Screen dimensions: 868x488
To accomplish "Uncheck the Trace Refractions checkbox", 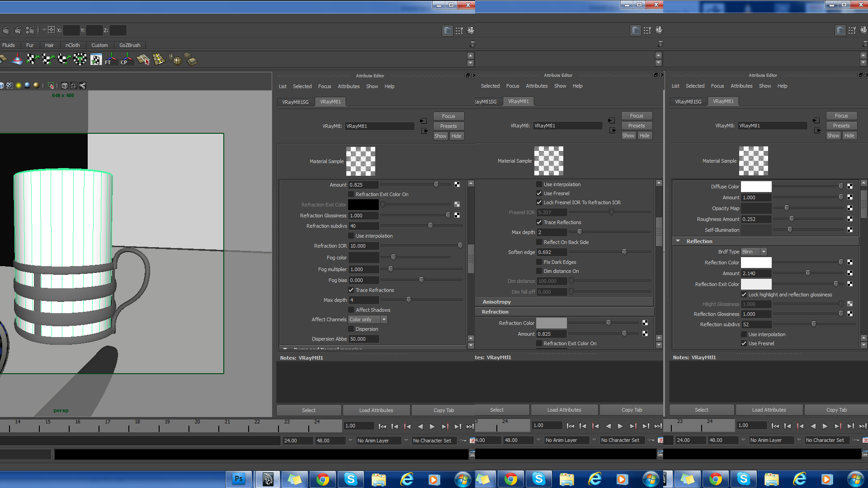I will tap(351, 290).
